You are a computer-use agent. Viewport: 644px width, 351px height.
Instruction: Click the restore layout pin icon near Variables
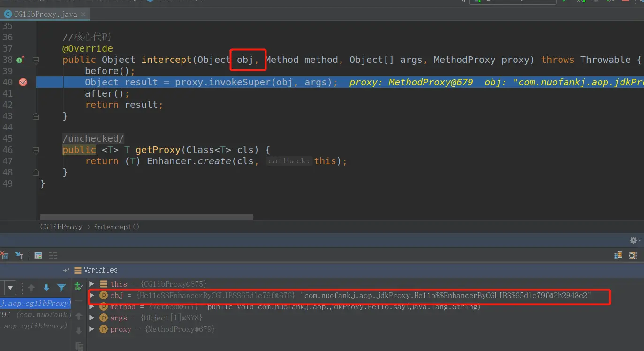(66, 270)
